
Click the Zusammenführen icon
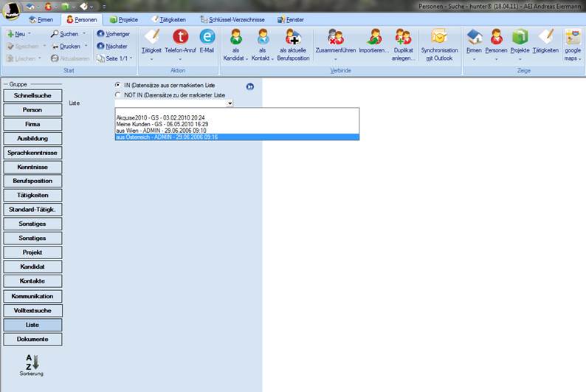tap(336, 38)
